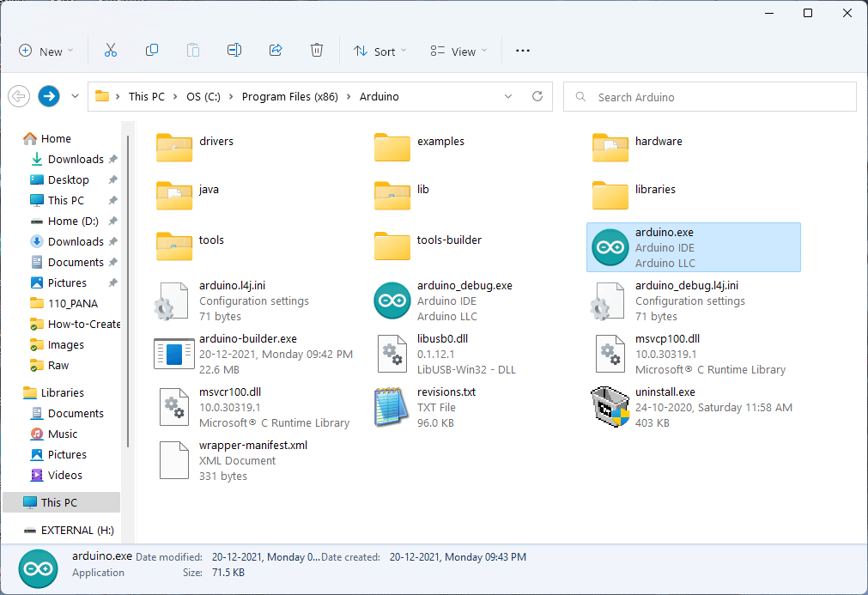Select the arduino.exe application icon
This screenshot has height=595, width=868.
pos(610,247)
